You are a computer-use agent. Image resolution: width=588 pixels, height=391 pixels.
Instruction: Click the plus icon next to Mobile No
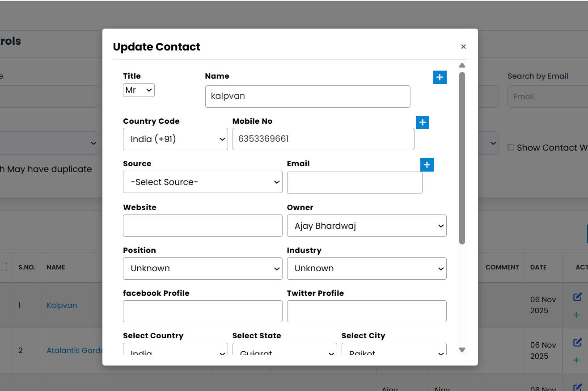pyautogui.click(x=422, y=122)
